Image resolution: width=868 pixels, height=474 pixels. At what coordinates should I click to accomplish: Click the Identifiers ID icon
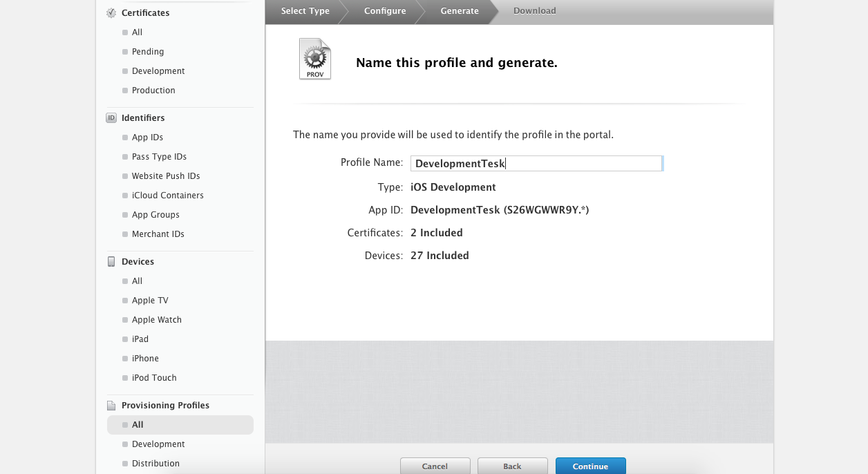coord(111,118)
